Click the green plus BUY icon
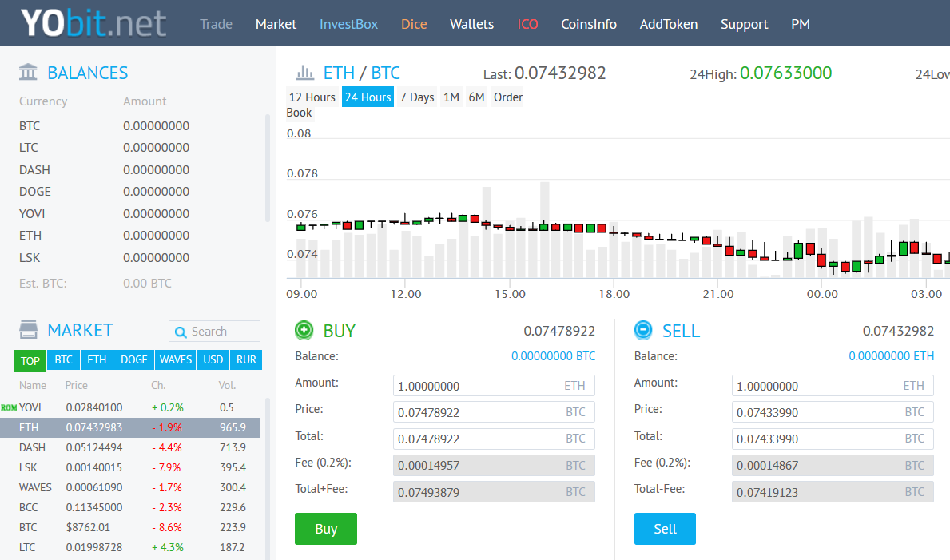 [x=304, y=330]
